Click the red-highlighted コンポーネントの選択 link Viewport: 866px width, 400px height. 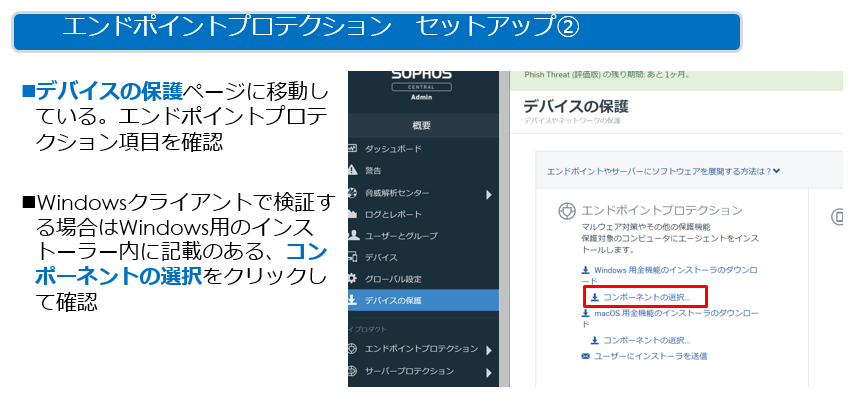[x=647, y=297]
